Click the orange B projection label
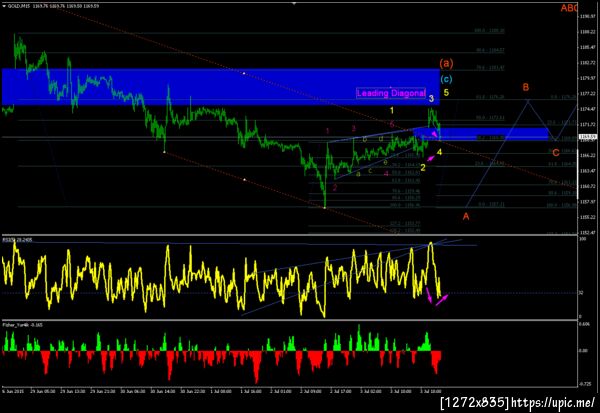 (x=526, y=87)
